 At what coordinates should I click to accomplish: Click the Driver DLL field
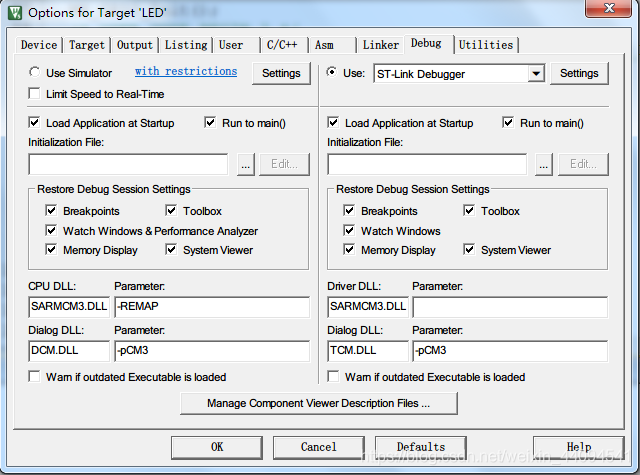[x=368, y=307]
